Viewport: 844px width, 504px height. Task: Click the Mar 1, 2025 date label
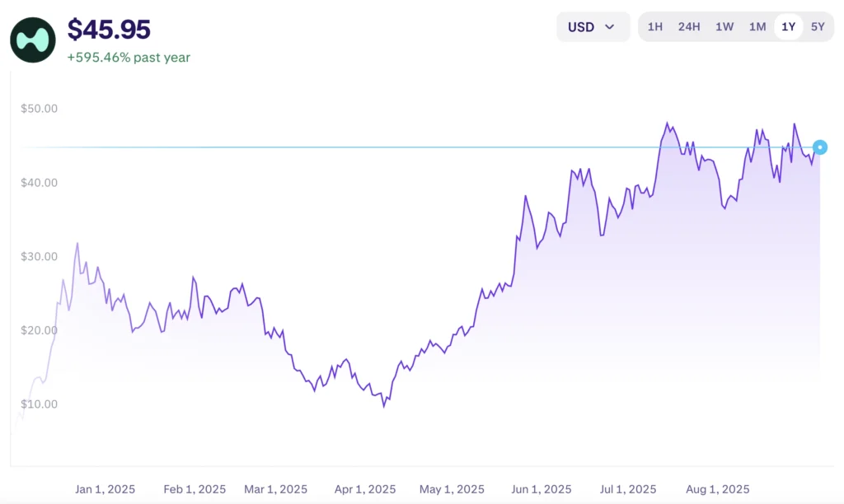click(276, 489)
